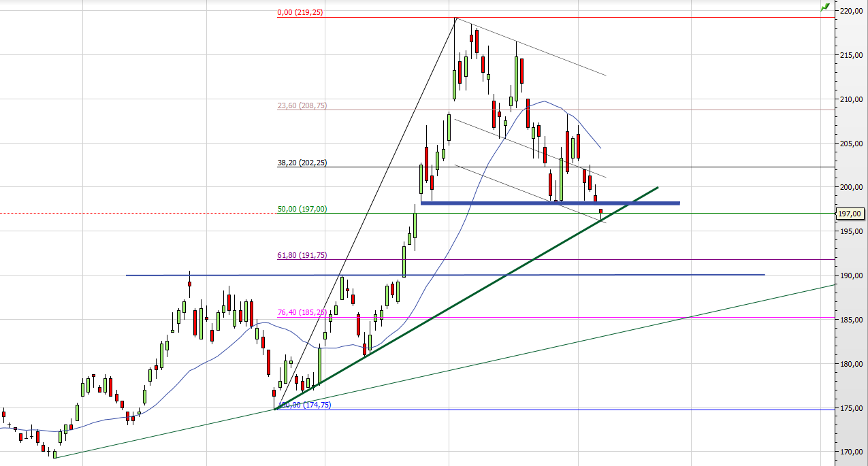Click the 220,00 price axis label

(x=852, y=11)
